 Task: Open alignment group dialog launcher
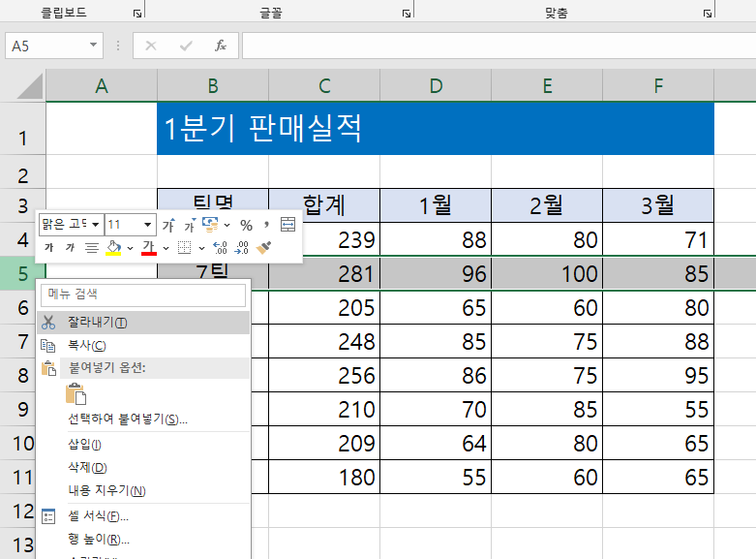(x=708, y=14)
